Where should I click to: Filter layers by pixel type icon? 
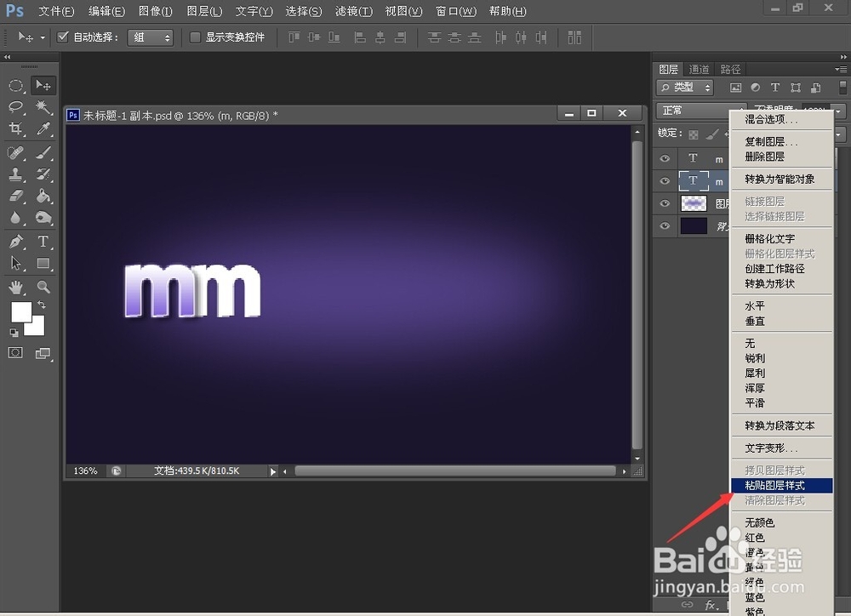(x=735, y=88)
